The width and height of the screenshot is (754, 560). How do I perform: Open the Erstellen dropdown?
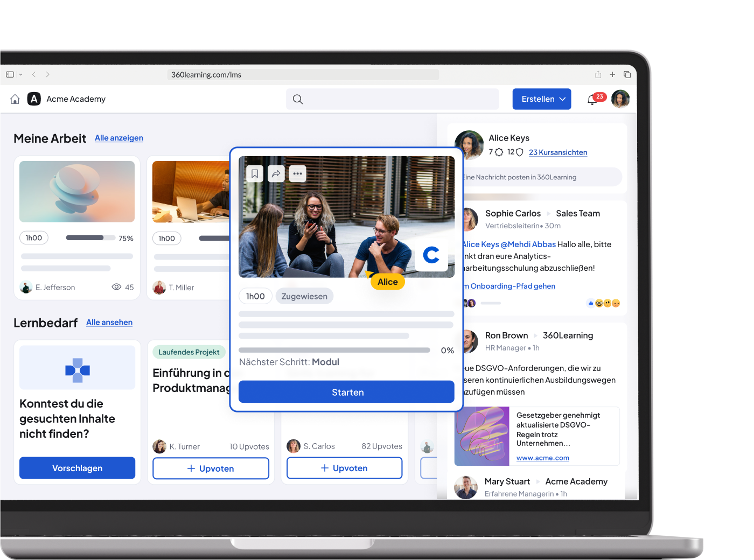(541, 99)
